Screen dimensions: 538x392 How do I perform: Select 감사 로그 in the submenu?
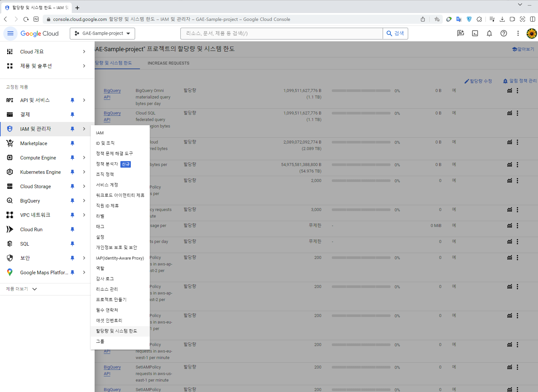pyautogui.click(x=120, y=279)
